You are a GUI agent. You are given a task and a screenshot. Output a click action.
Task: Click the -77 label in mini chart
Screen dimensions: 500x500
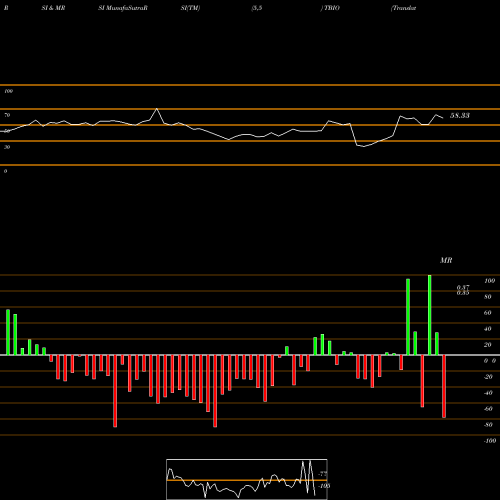pyautogui.click(x=323, y=473)
